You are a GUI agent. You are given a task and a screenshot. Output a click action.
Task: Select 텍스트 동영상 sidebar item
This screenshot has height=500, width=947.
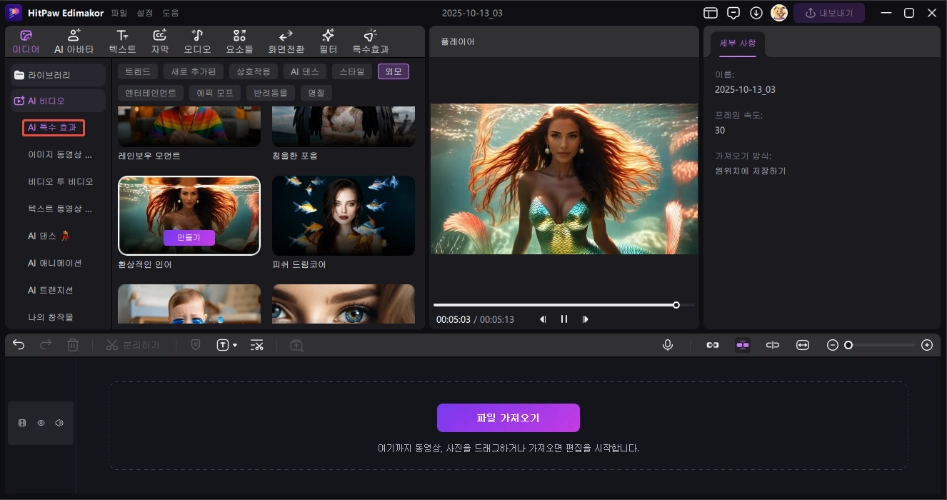(x=60, y=208)
